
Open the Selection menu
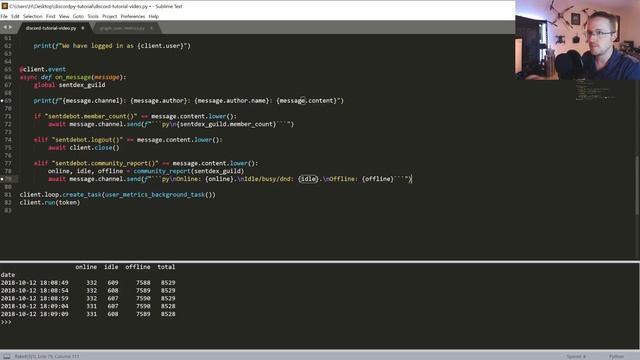(x=33, y=16)
